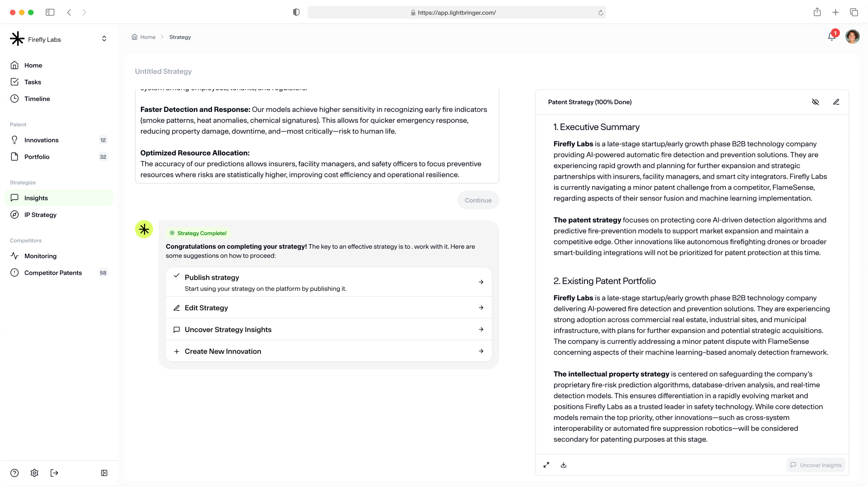Open IP Strategy in the sidebar
The width and height of the screenshot is (868, 487).
pos(59,215)
